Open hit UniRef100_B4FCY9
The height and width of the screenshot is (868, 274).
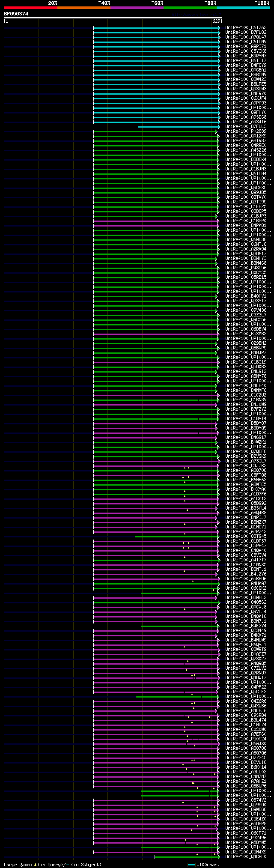(x=246, y=66)
